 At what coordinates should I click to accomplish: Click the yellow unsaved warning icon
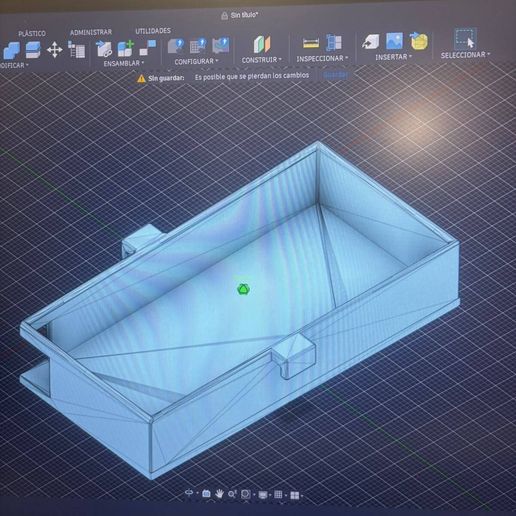point(141,79)
